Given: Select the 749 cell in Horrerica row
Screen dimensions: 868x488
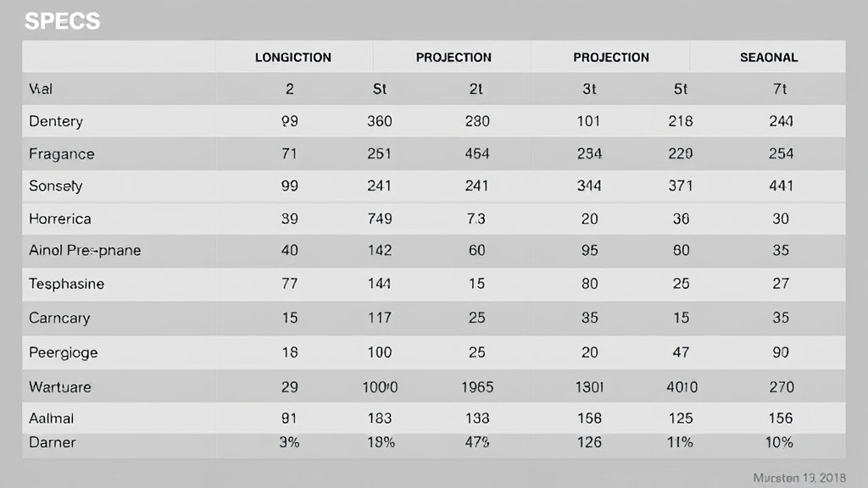Looking at the screenshot, I should coord(379,219).
